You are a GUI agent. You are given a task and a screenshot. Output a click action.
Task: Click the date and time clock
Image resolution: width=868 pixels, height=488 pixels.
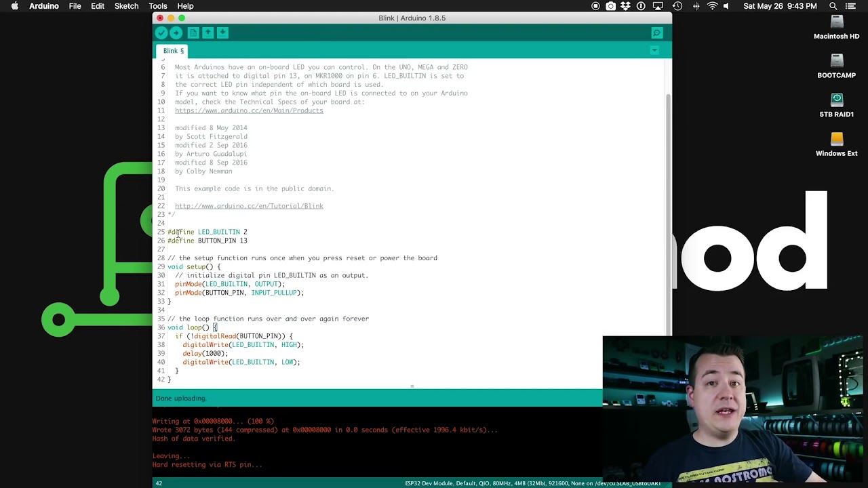tap(780, 6)
